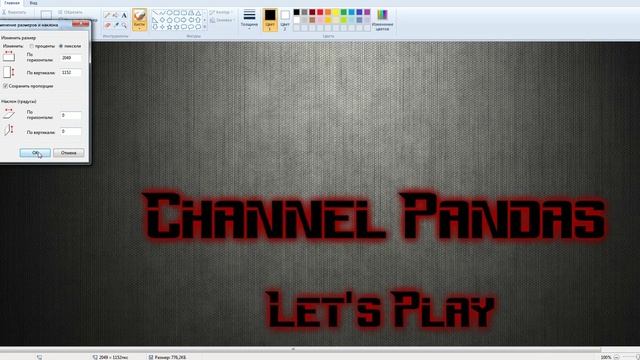Select Color 2 (Цвет 2) box

coord(285,20)
